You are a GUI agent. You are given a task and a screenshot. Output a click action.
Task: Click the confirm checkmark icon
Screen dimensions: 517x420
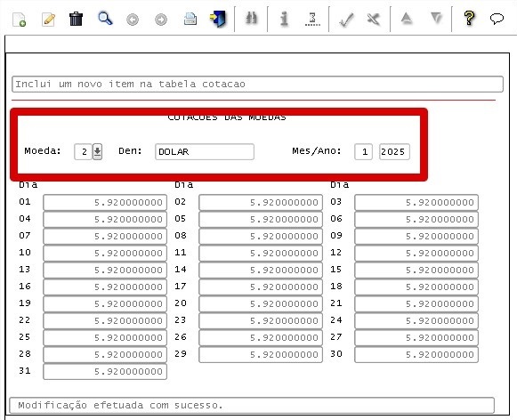click(346, 20)
